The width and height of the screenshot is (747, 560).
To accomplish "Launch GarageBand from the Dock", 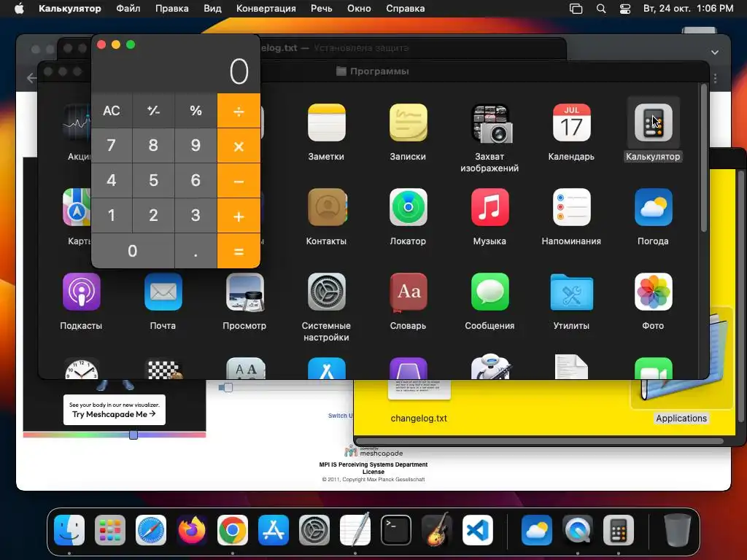I will [437, 529].
